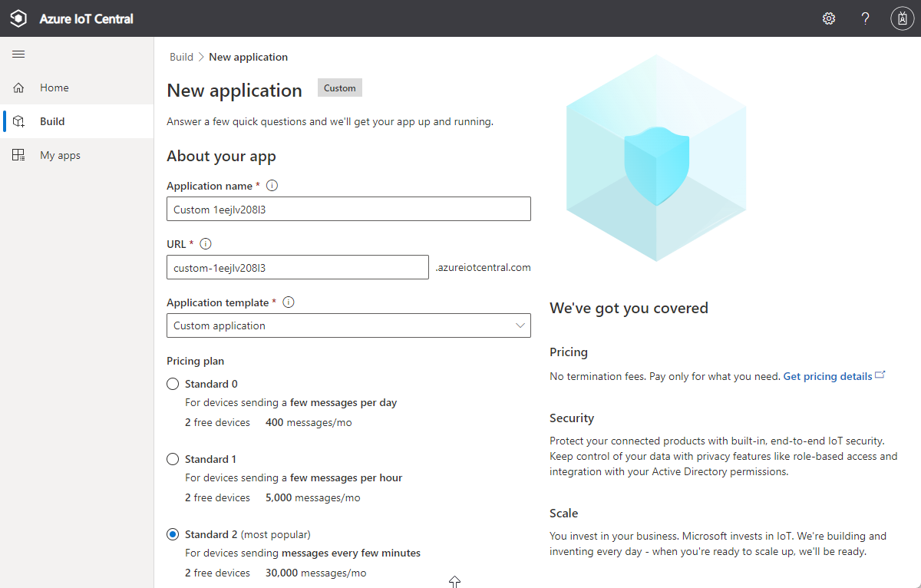Click the chevron arrow in Custom application combo box
This screenshot has width=921, height=588.
click(520, 325)
